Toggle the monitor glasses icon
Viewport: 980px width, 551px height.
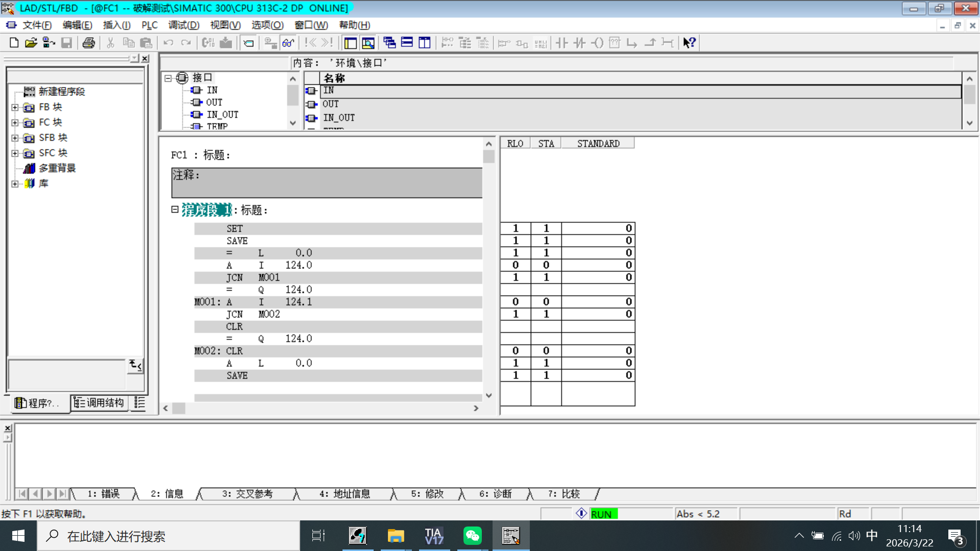(x=288, y=43)
